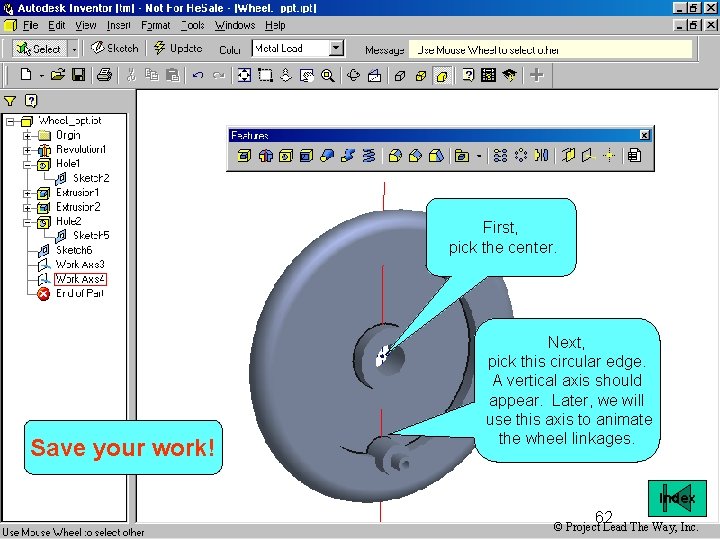
Task: Open the Visual Syllabus icon
Action: (489, 75)
